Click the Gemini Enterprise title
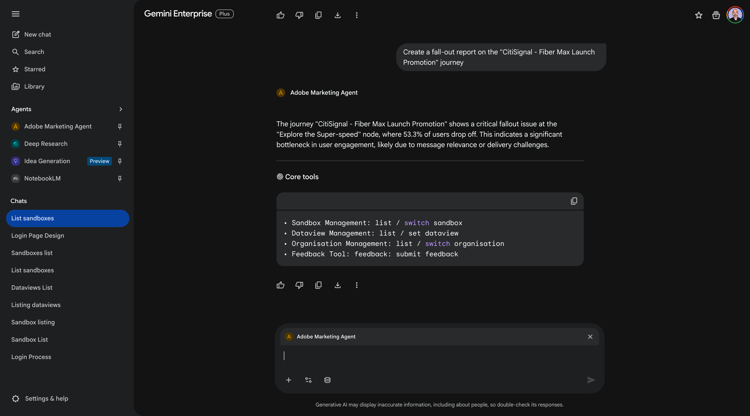 pyautogui.click(x=178, y=14)
